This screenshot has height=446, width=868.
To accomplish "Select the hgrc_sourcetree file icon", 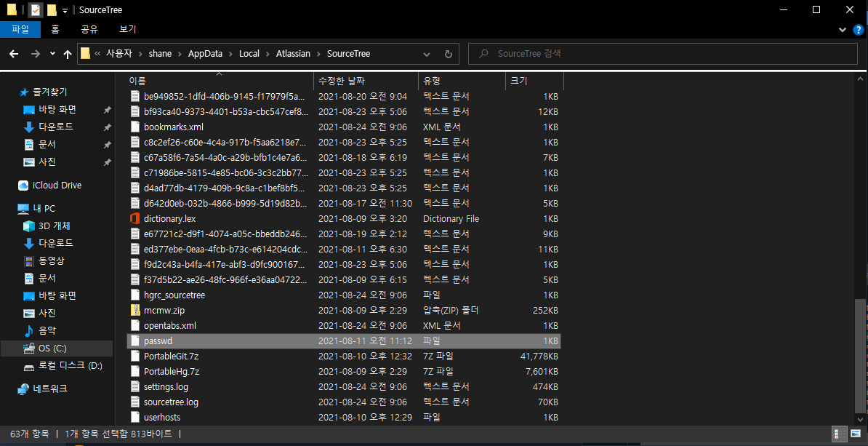I will click(135, 295).
